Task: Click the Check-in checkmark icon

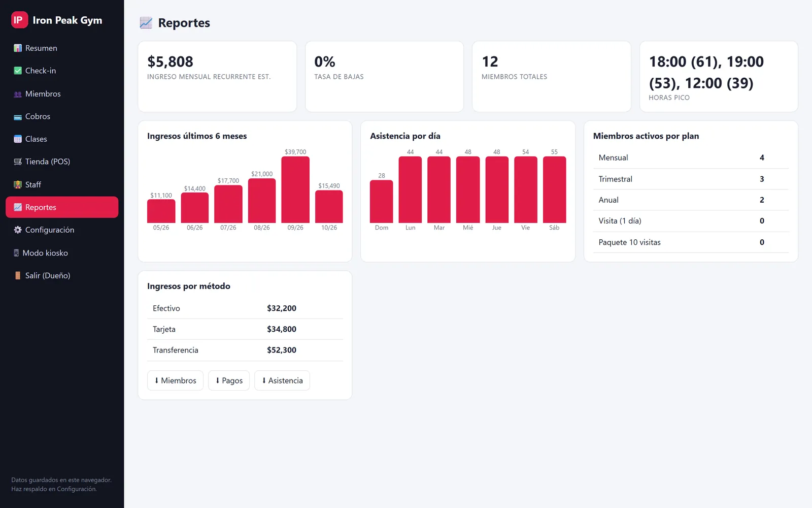Action: [x=18, y=71]
